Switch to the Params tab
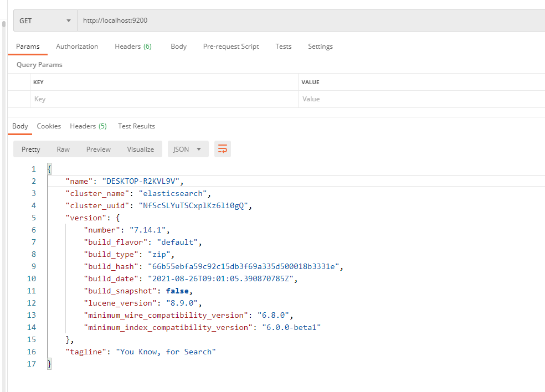The height and width of the screenshot is (392, 545). [28, 47]
